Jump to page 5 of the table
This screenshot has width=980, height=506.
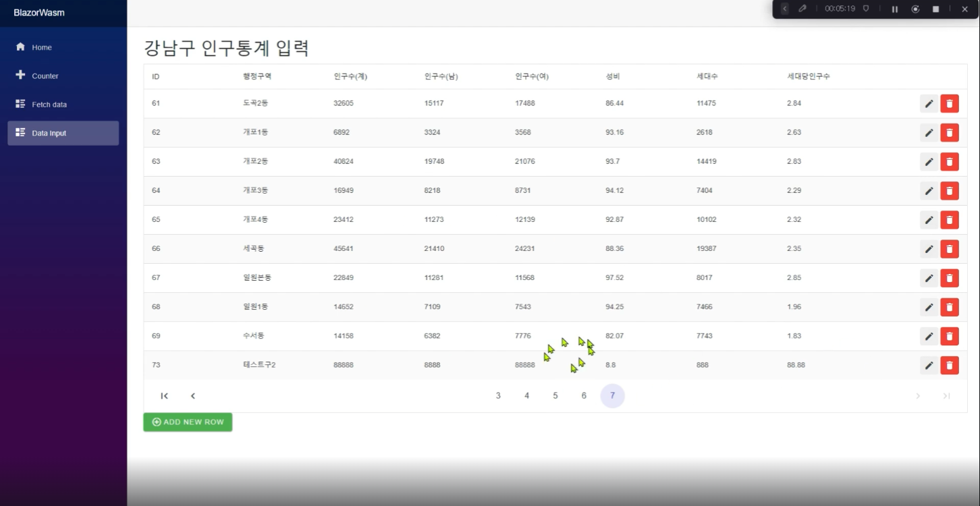click(555, 396)
